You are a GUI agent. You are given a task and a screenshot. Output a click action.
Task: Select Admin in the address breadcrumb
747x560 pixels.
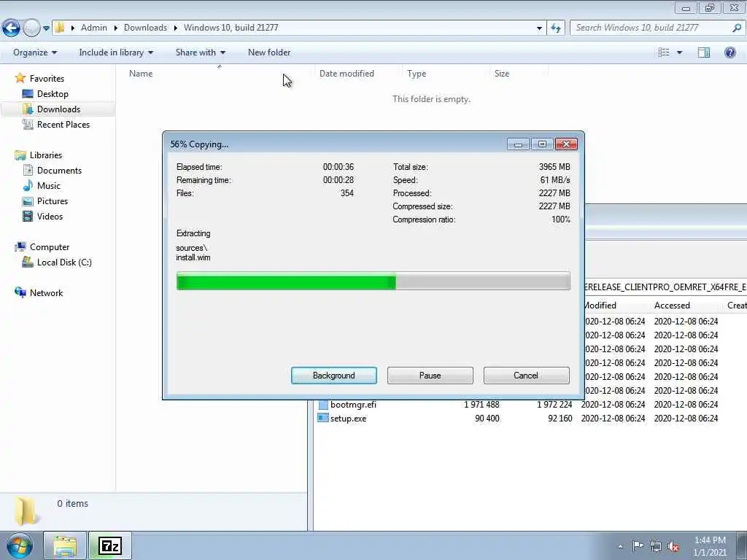tap(94, 28)
